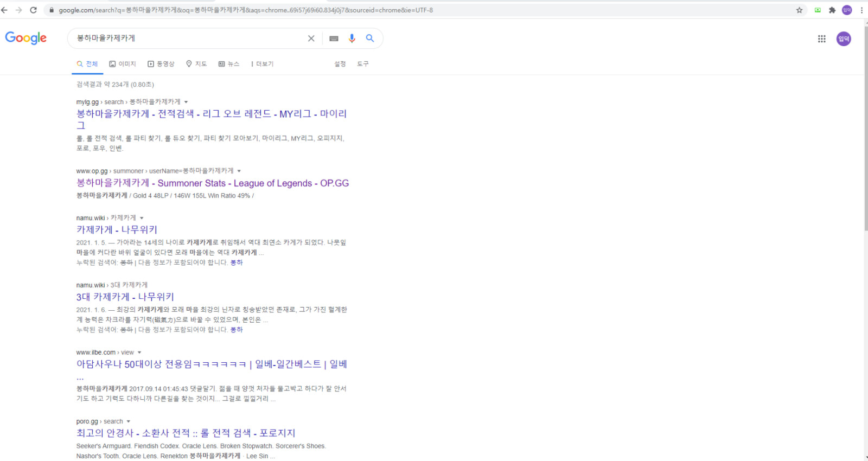The image size is (868, 461).
Task: Expand the mylg.gg result dropdown arrow
Action: click(186, 102)
